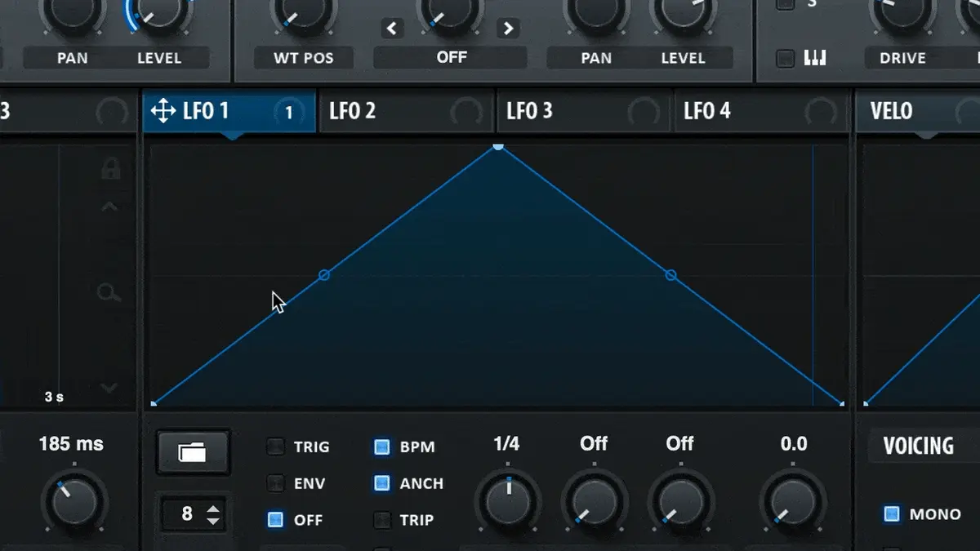Click the down chevron in the envelope panel
980x551 pixels.
109,389
